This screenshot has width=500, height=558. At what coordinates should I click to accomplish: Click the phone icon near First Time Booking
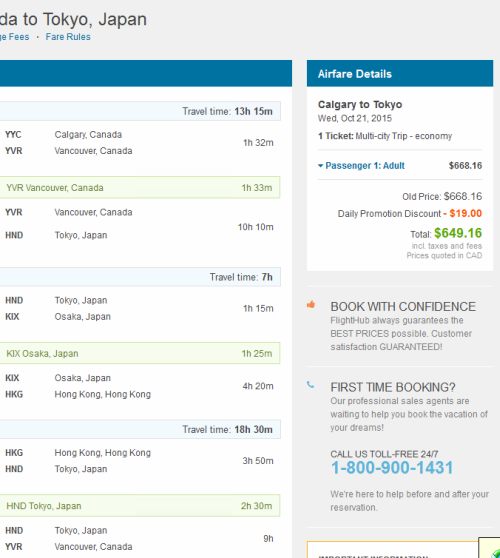[x=311, y=385]
